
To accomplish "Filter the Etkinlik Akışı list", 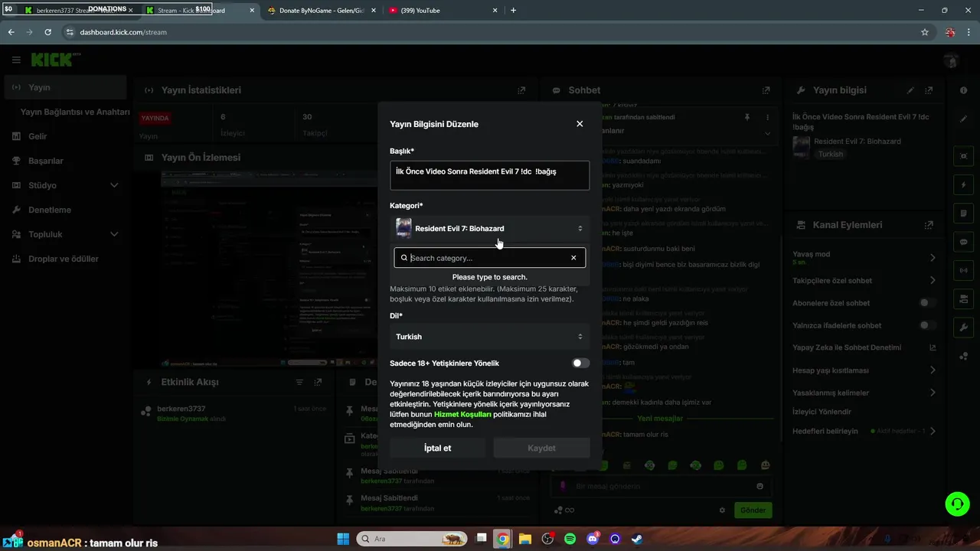I will pos(299,382).
